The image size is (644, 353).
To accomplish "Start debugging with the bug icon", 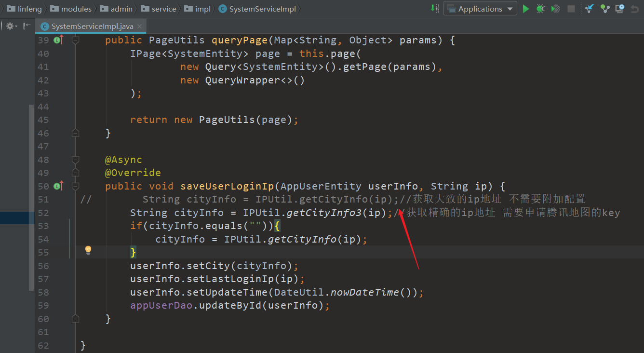I will click(x=541, y=9).
